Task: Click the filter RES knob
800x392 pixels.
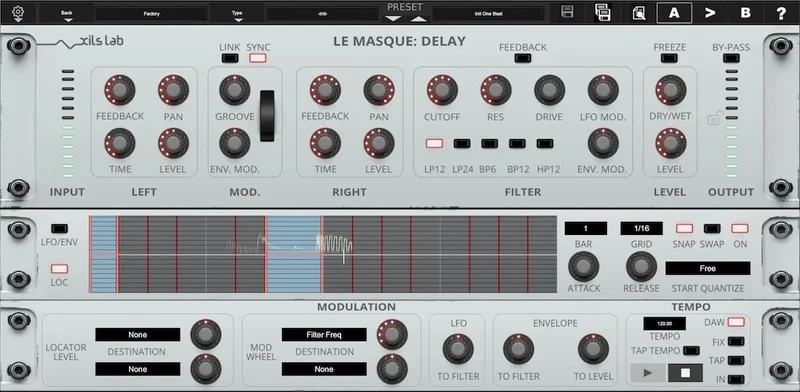Action: coord(495,90)
